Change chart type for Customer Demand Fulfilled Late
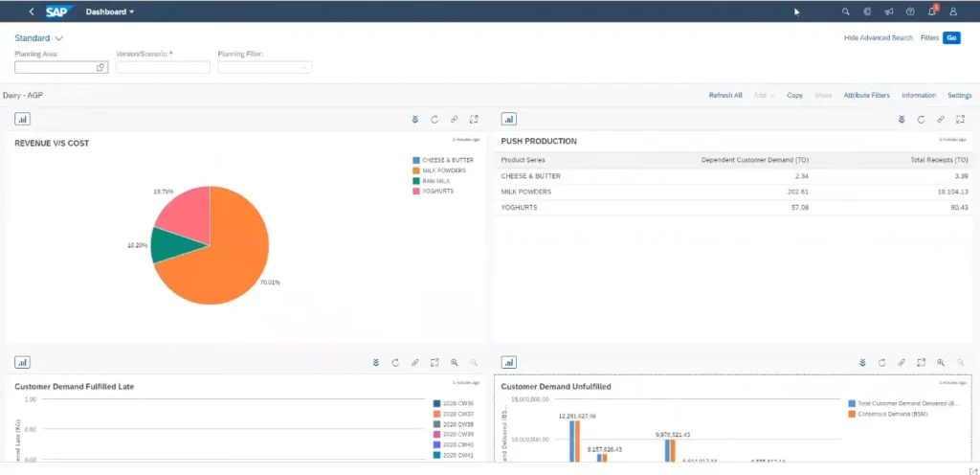This screenshot has width=980, height=475. (22, 363)
